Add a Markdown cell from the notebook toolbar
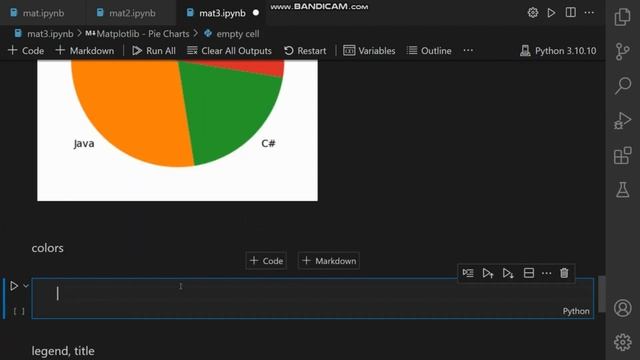 tap(85, 51)
